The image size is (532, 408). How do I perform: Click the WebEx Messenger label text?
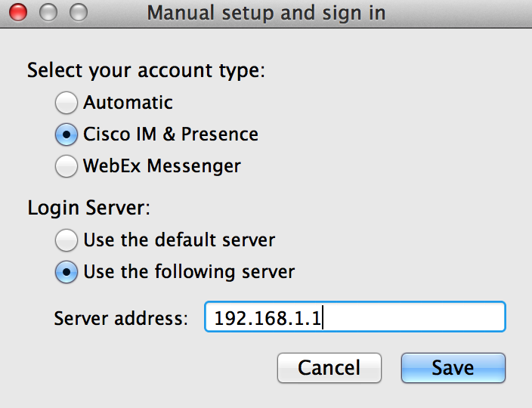(x=162, y=166)
